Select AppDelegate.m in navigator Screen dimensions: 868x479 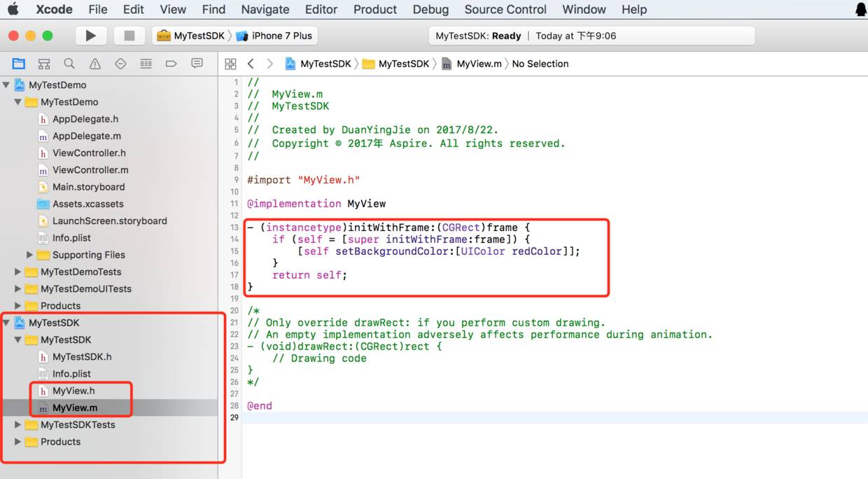click(x=86, y=136)
